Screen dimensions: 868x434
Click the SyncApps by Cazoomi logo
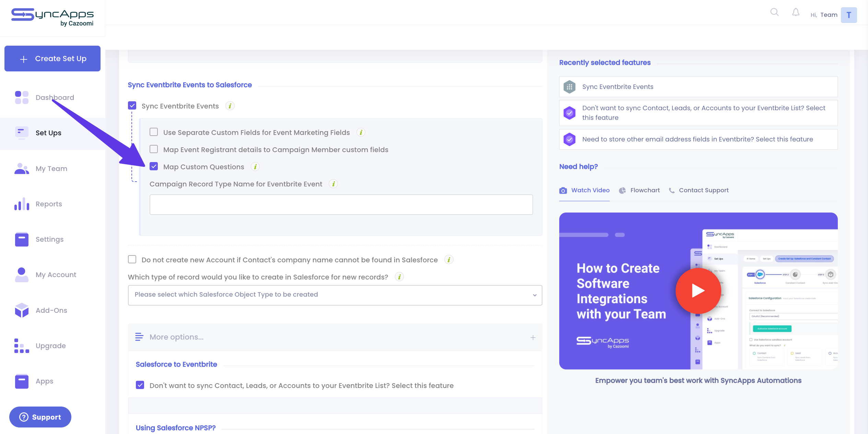pos(52,17)
